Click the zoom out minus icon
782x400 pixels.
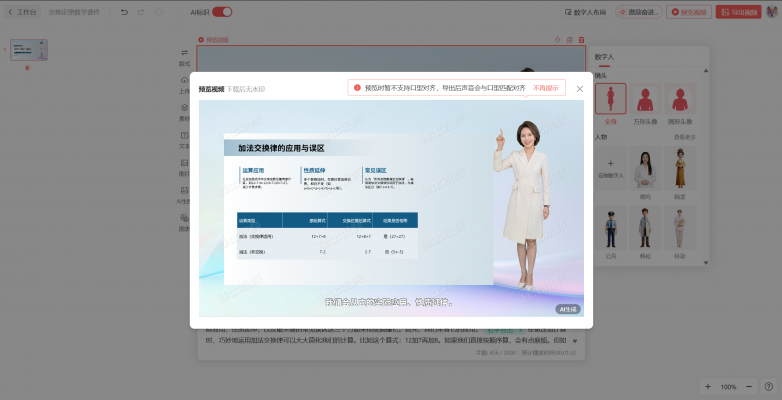(751, 386)
